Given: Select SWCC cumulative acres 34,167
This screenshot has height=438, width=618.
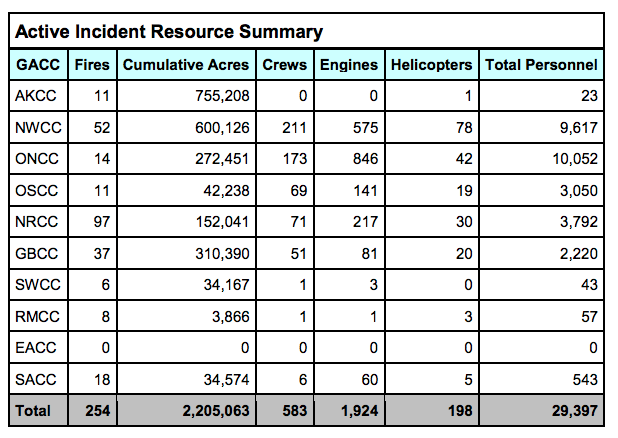Looking at the screenshot, I should (x=227, y=285).
